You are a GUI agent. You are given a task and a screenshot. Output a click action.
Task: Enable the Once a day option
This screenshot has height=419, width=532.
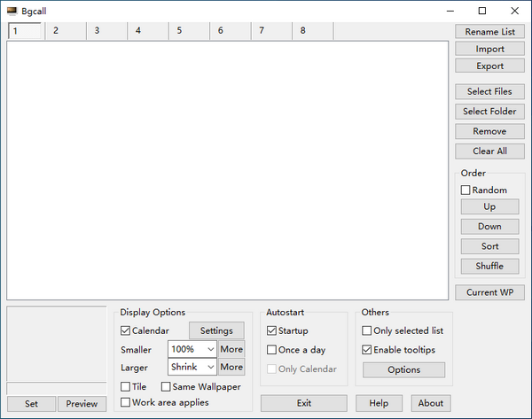click(272, 350)
